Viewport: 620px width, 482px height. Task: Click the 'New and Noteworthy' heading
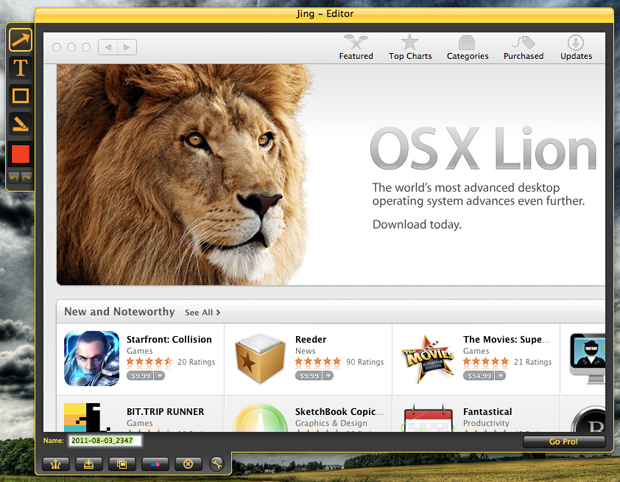[x=119, y=312]
